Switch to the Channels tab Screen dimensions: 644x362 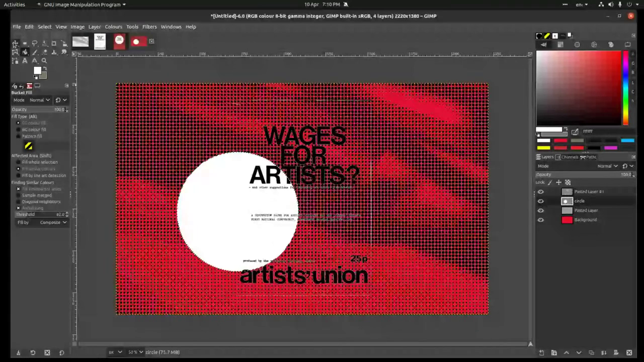click(x=567, y=157)
